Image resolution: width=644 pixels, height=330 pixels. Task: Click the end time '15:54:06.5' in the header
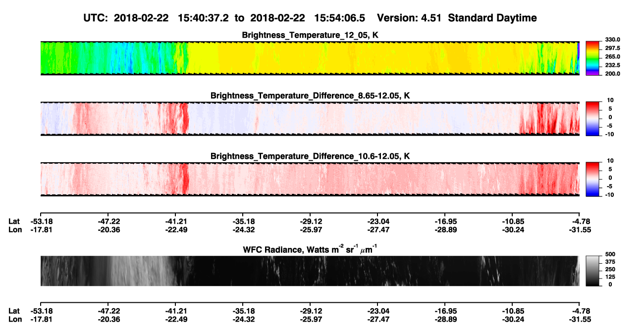340,18
